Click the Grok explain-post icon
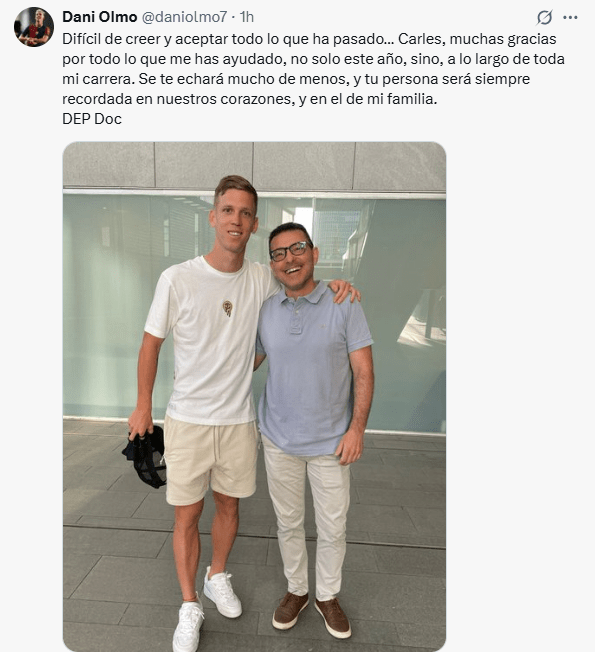Screen dimensions: 595x652 [x=544, y=17]
